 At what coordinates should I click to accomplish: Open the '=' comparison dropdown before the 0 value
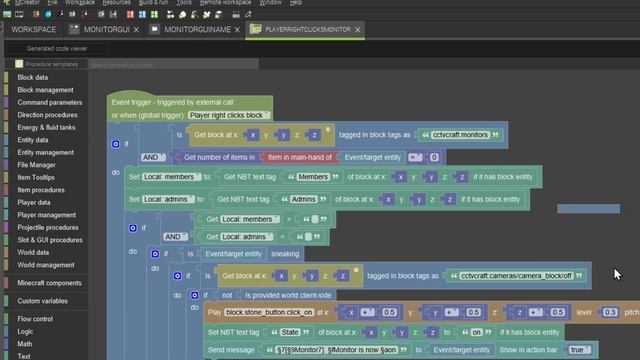tap(415, 157)
